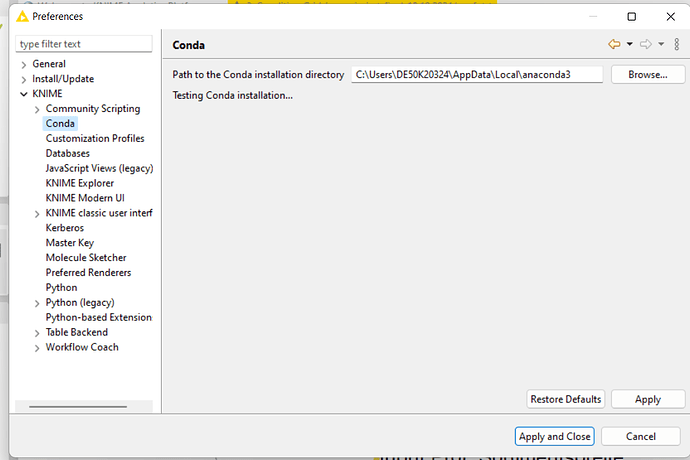This screenshot has height=460, width=690.
Task: Click the Apply button
Action: 648,399
